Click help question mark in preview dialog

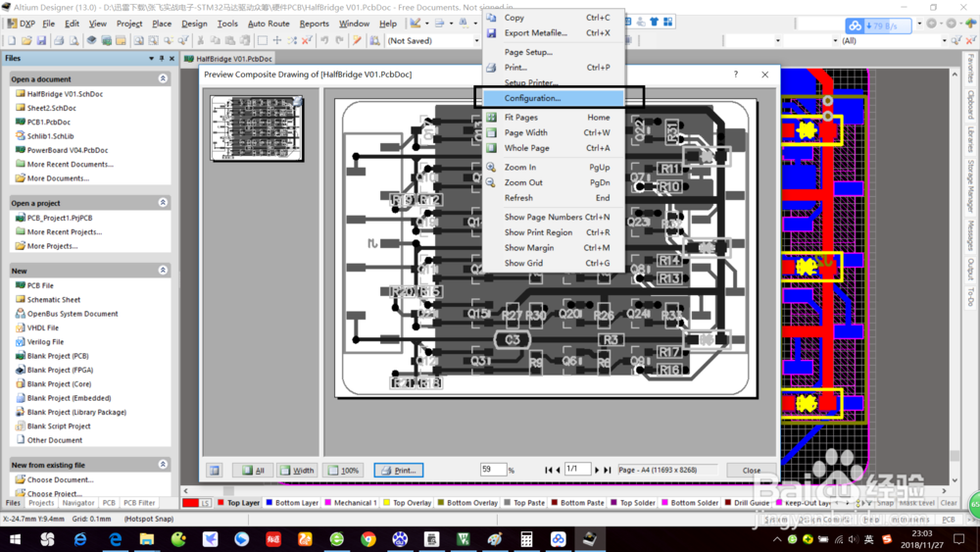click(736, 74)
